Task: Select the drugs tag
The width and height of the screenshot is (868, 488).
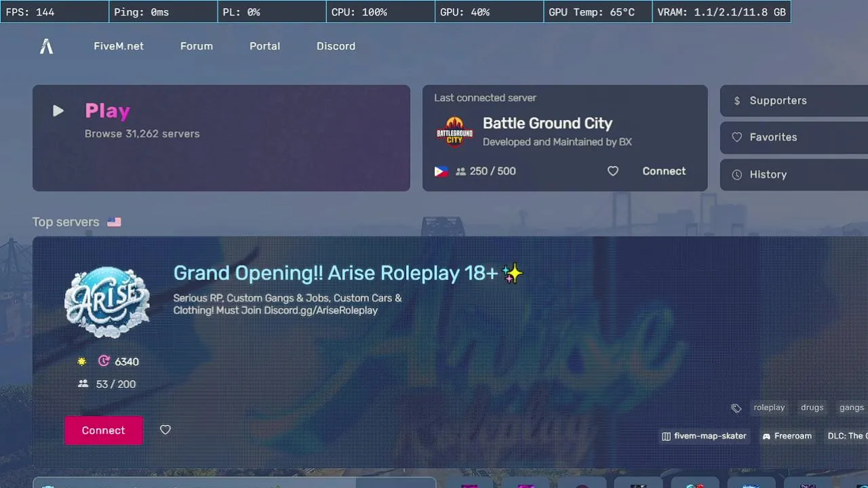Action: (x=812, y=407)
